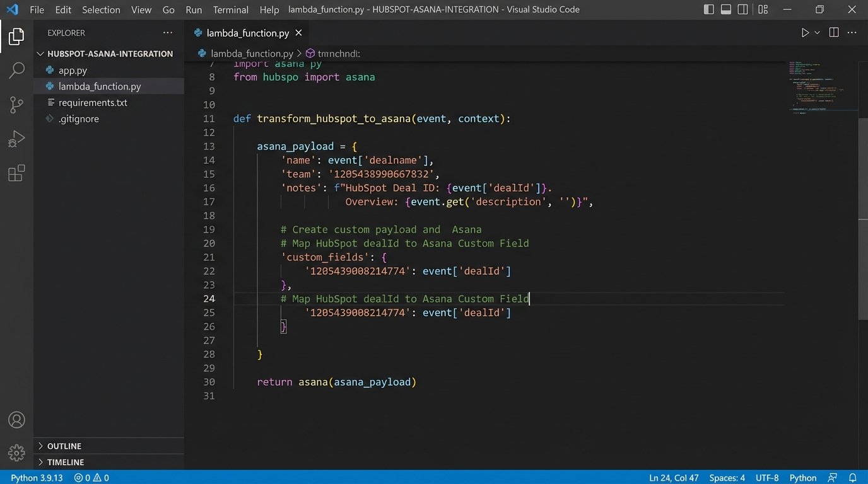Open the Run and Debug view

pyautogui.click(x=16, y=139)
